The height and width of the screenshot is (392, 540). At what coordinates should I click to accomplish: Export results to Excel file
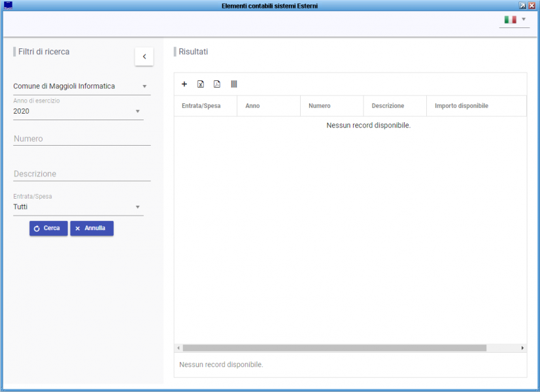click(201, 84)
